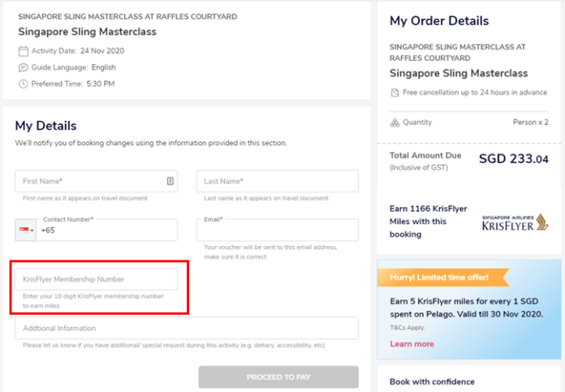
Task: Click the Singapore Airlines KrisFlyer logo
Action: 515,222
